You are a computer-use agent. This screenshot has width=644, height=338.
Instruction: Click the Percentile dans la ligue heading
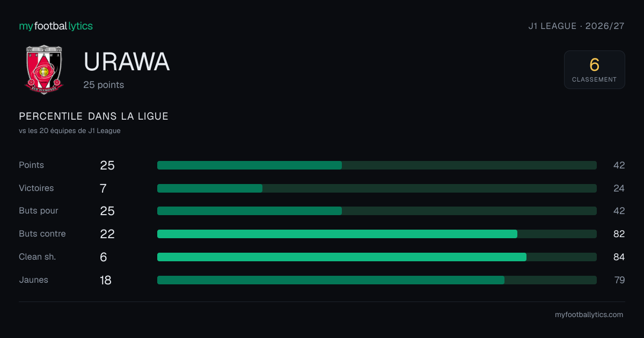pos(94,116)
